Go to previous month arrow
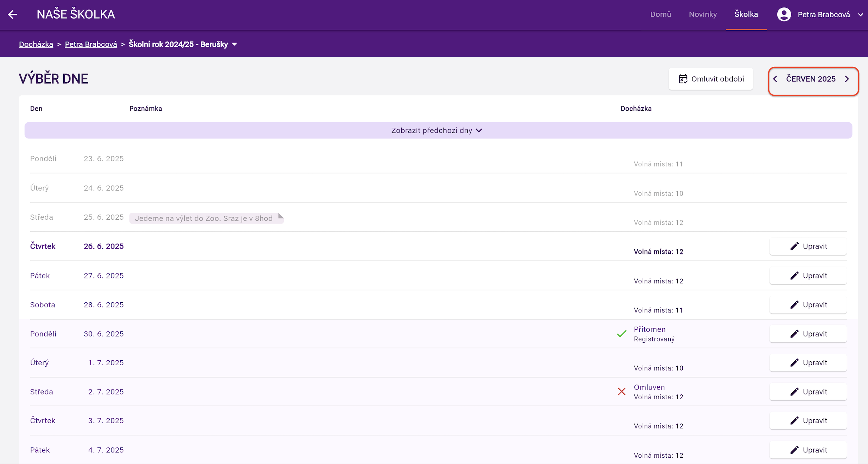 (x=775, y=79)
